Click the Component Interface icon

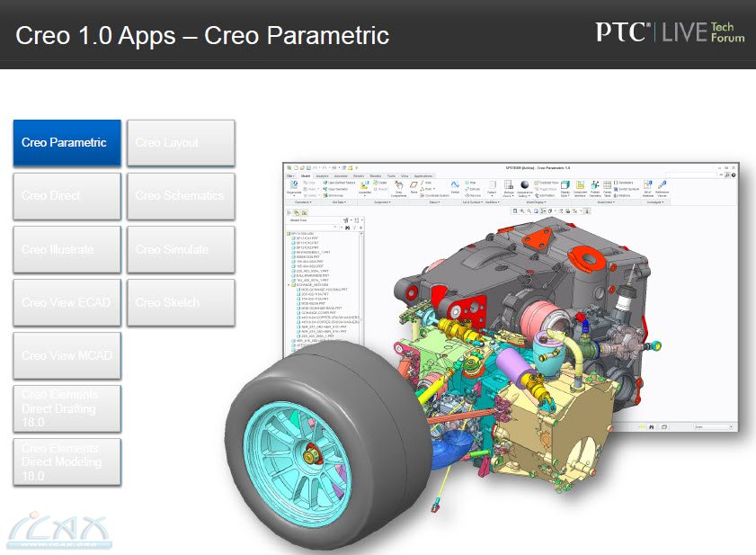pyautogui.click(x=580, y=184)
